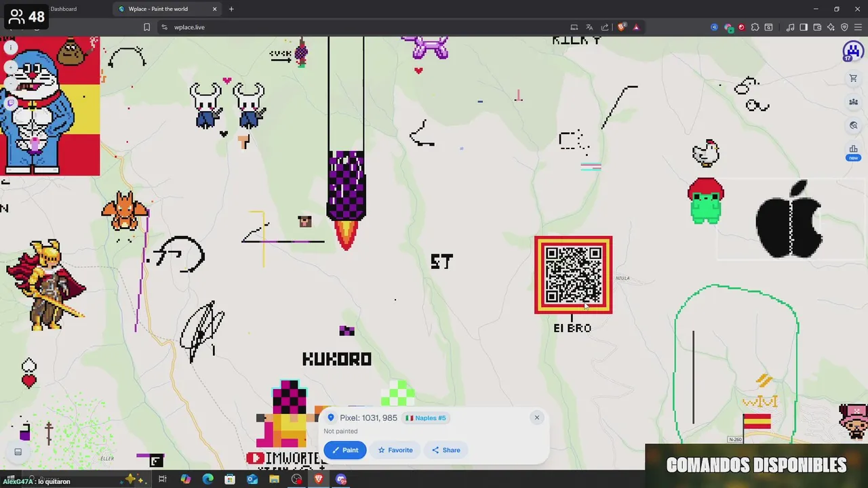
Task: Click the EI BRO label under QR code
Action: [x=572, y=328]
